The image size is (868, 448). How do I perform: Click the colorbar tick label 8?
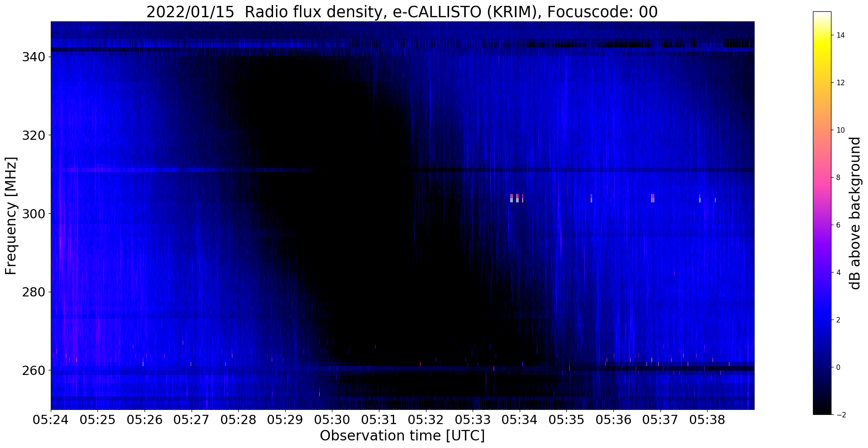[838, 178]
